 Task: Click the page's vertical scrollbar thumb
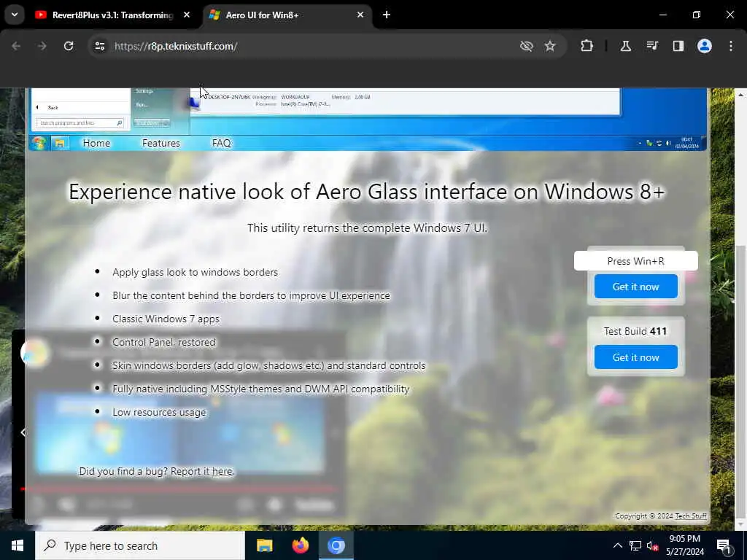click(740, 381)
